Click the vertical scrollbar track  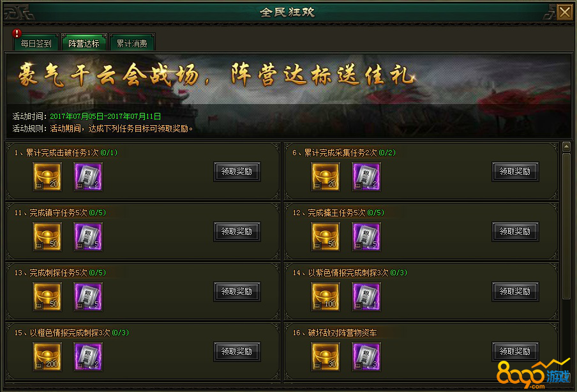coord(566,258)
